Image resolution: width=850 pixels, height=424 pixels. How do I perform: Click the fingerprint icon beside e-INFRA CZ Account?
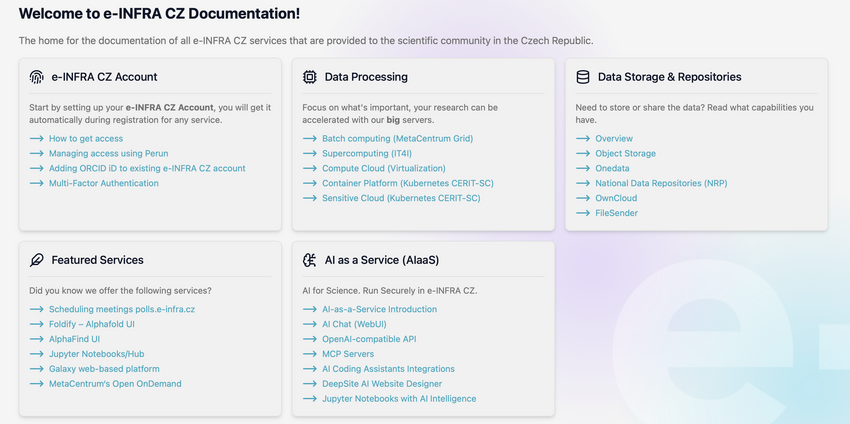(36, 77)
